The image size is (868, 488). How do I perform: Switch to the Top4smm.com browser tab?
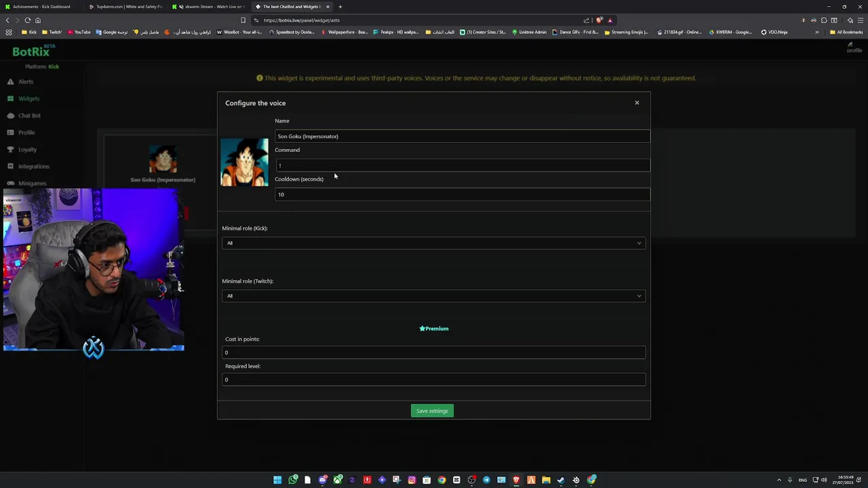coord(125,7)
